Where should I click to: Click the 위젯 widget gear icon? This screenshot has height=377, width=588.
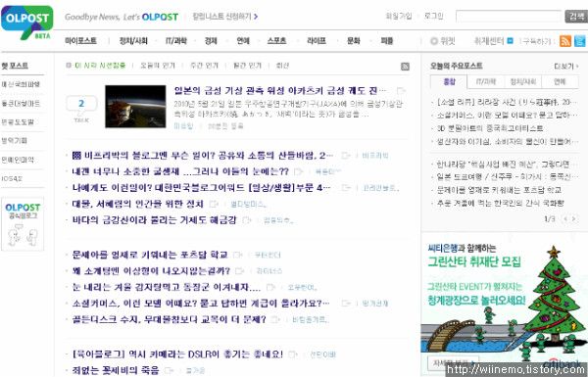pos(434,41)
